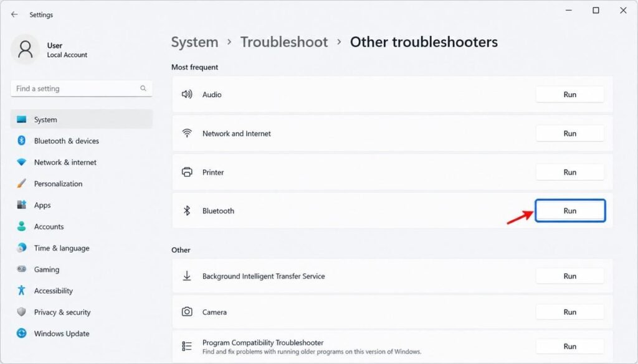The height and width of the screenshot is (364, 638).
Task: Click the Background Intelligent Transfer download icon
Action: coord(187,276)
